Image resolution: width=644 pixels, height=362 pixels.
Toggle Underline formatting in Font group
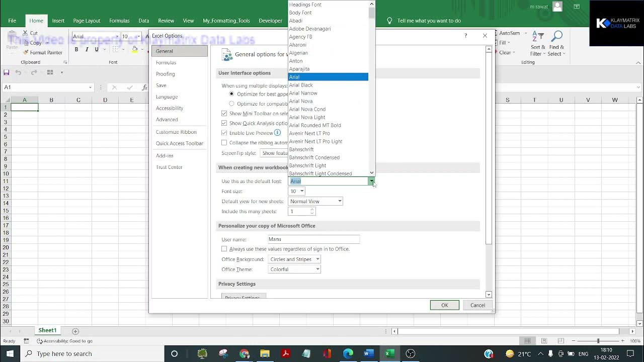coord(97,49)
